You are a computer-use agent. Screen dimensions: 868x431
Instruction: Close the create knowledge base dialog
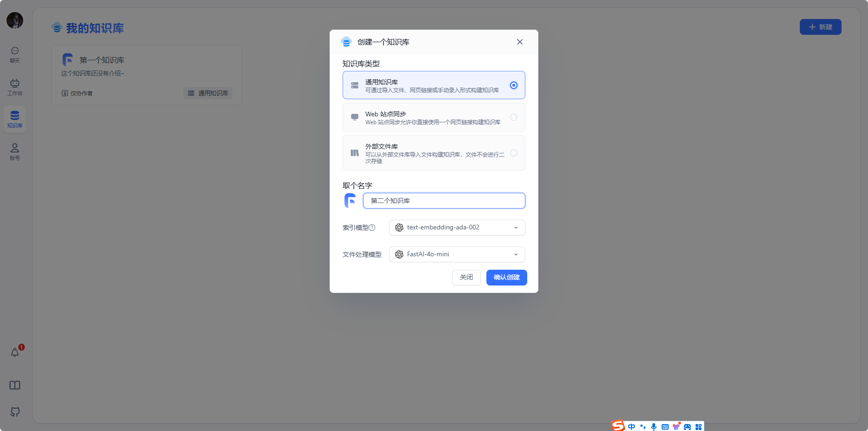point(520,42)
